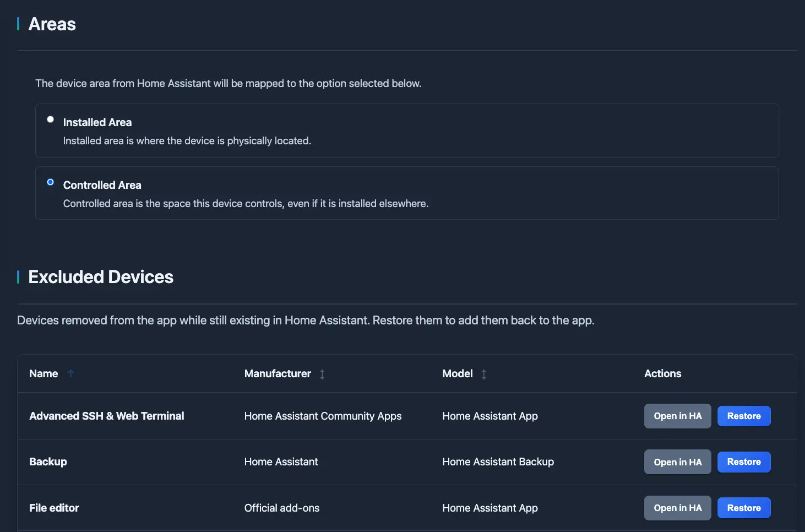Click the File editor row name
This screenshot has width=805, height=532.
coord(54,508)
